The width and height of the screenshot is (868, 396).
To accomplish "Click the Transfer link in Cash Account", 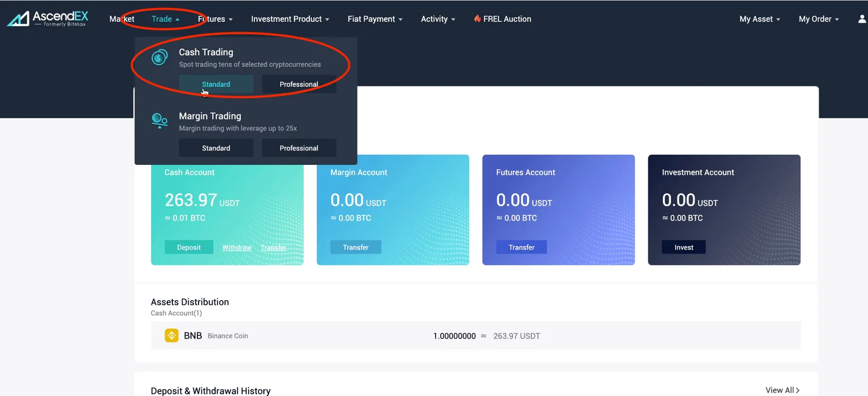I will pyautogui.click(x=273, y=247).
